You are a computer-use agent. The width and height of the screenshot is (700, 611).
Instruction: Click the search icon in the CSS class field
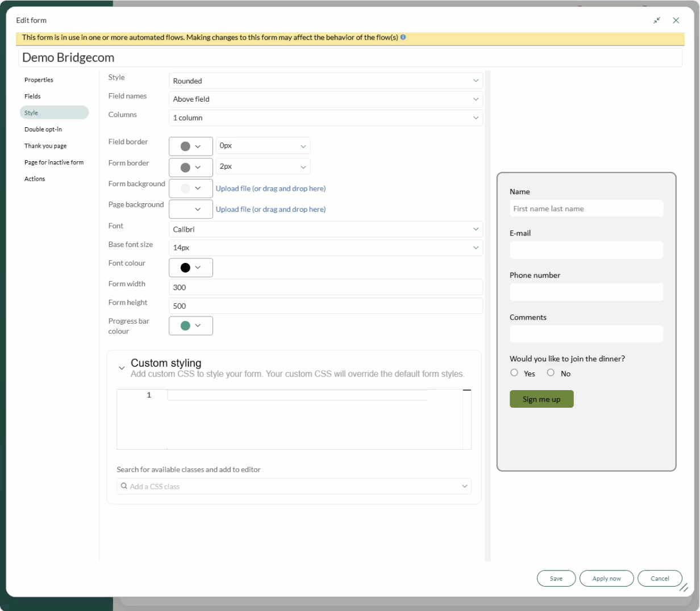[124, 486]
